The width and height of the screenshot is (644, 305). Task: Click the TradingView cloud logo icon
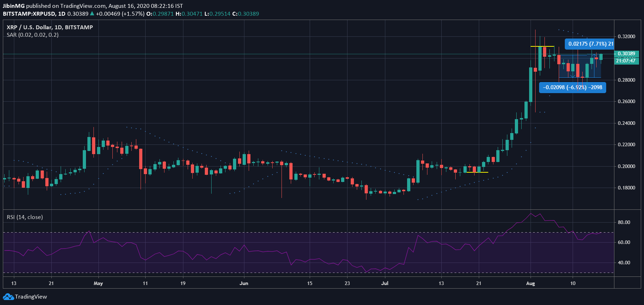(8, 297)
